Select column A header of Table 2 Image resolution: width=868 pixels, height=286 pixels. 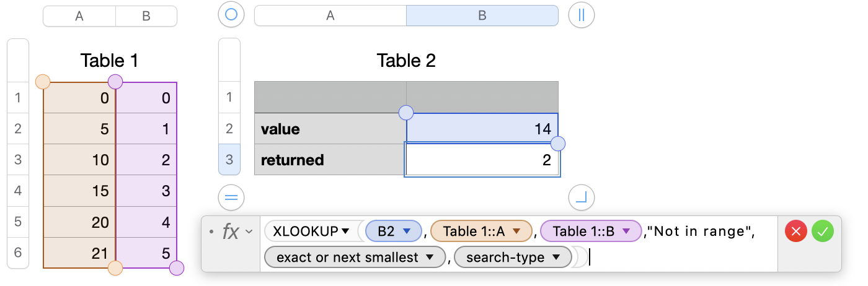click(x=330, y=15)
